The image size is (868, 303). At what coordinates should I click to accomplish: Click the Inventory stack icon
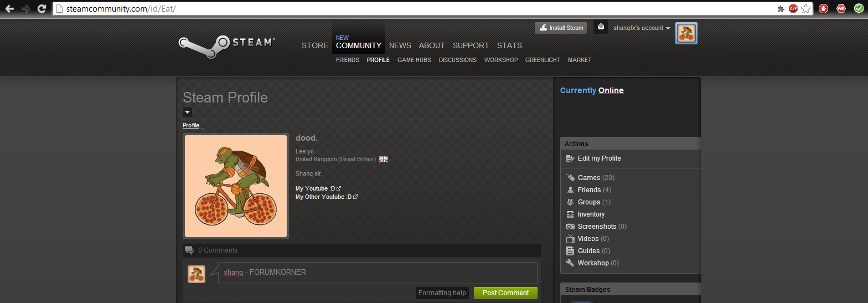(x=570, y=214)
